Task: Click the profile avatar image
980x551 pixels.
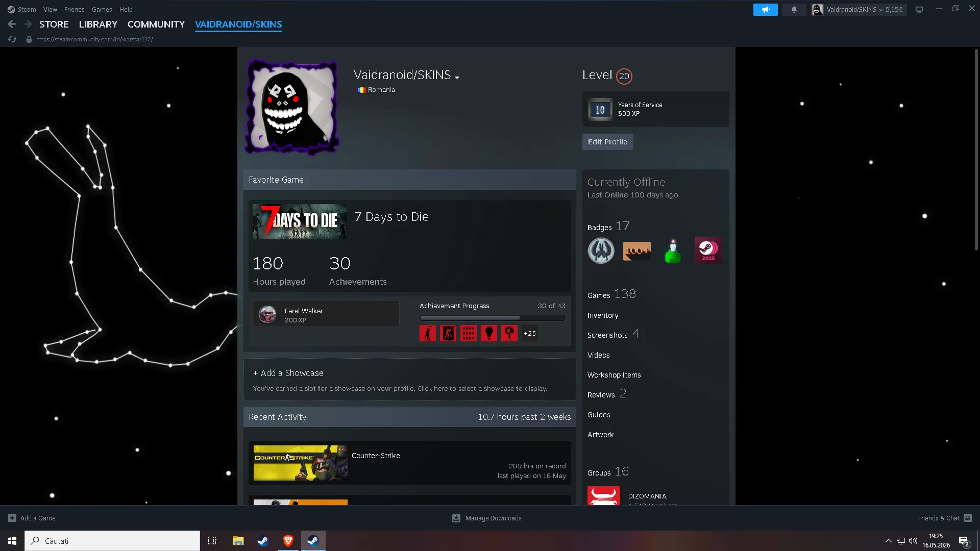Action: [x=292, y=107]
